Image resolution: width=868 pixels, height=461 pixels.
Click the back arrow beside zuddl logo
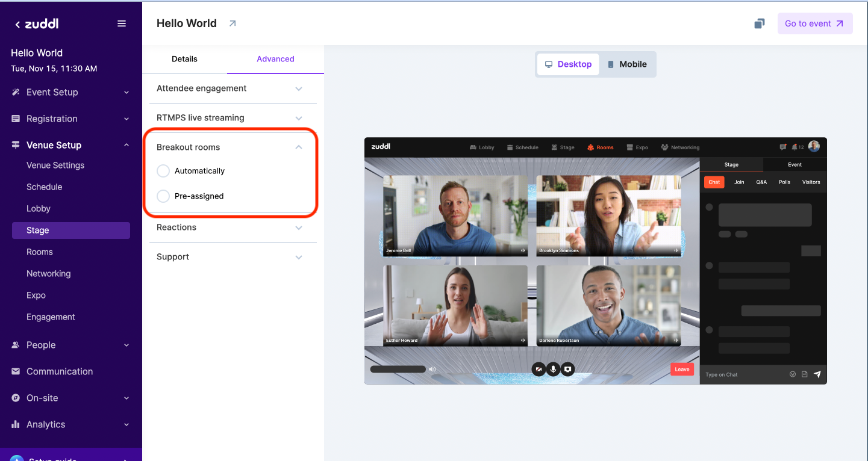[x=17, y=25]
